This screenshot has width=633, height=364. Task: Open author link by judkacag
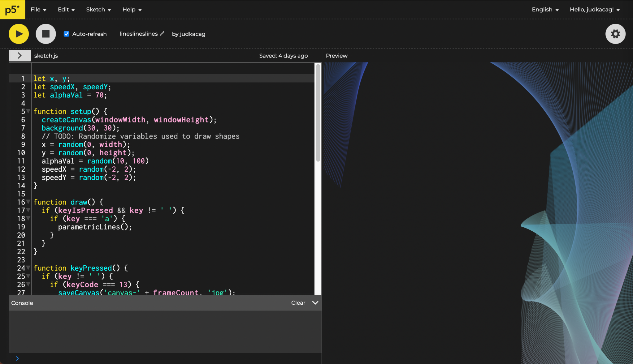click(x=189, y=34)
